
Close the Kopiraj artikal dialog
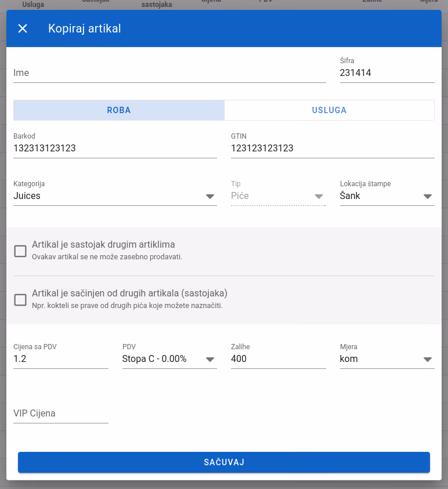pyautogui.click(x=23, y=28)
